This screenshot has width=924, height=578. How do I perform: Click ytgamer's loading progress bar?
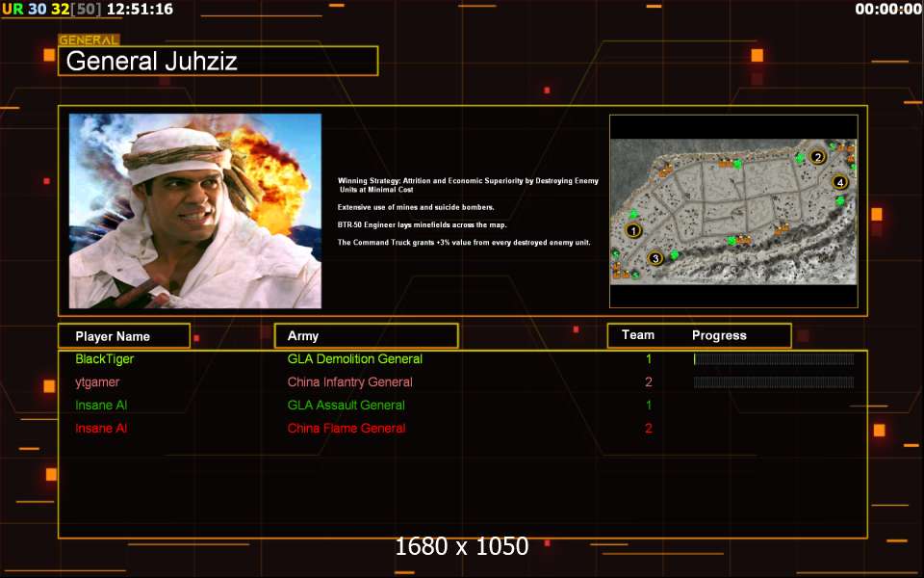774,382
